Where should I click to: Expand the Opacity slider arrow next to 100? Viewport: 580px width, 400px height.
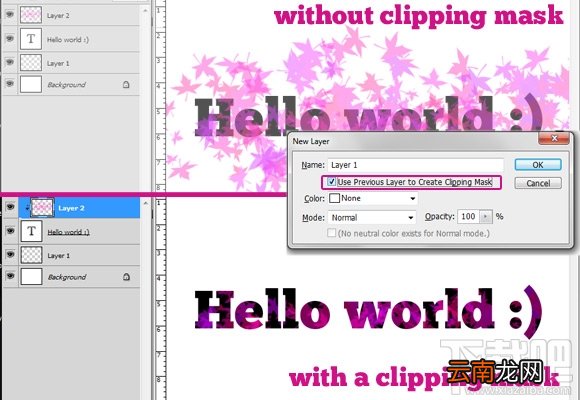pyautogui.click(x=486, y=216)
